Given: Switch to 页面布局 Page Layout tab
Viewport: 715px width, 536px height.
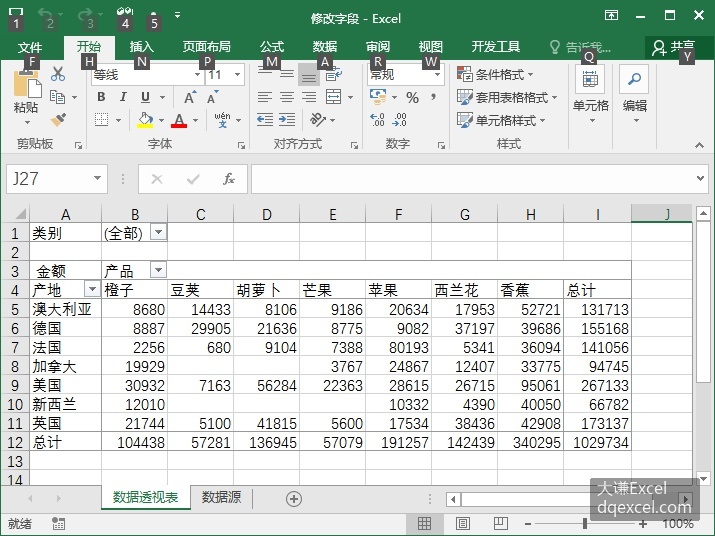Looking at the screenshot, I should click(x=207, y=47).
